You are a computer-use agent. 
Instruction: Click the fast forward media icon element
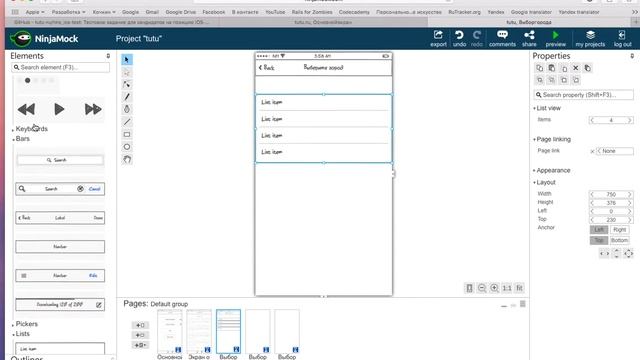[x=93, y=109]
